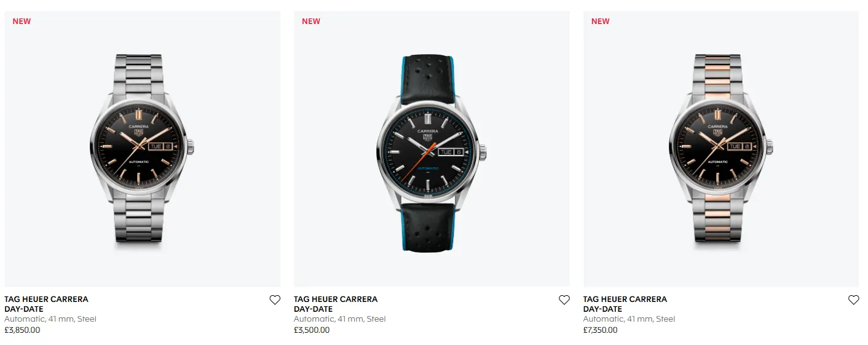The width and height of the screenshot is (868, 345).
Task: Click NEW badge on first watch card
Action: tap(22, 21)
